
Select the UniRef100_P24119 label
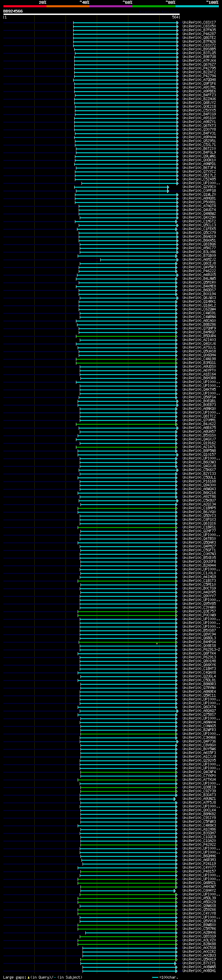(x=199, y=864)
